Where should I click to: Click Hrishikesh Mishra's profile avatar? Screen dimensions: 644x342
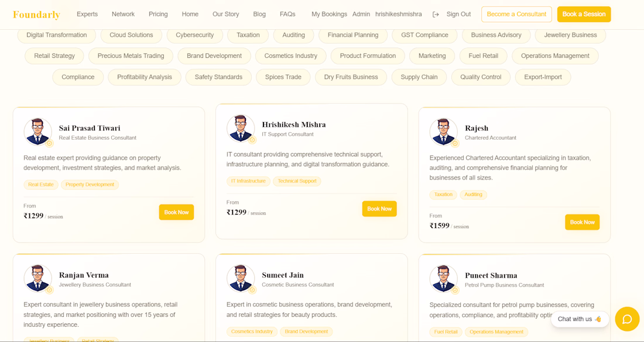click(241, 128)
